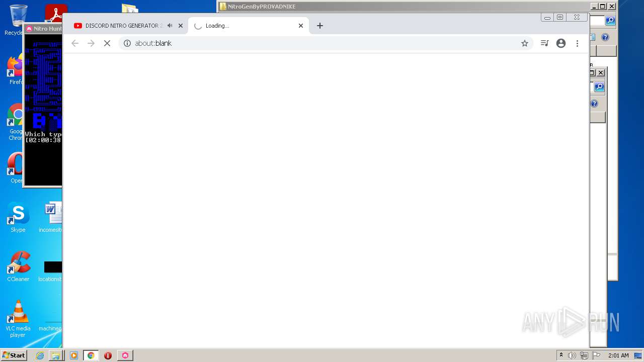The height and width of the screenshot is (362, 644).
Task: Open Windows Media Player taskbar icon
Action: click(74, 355)
